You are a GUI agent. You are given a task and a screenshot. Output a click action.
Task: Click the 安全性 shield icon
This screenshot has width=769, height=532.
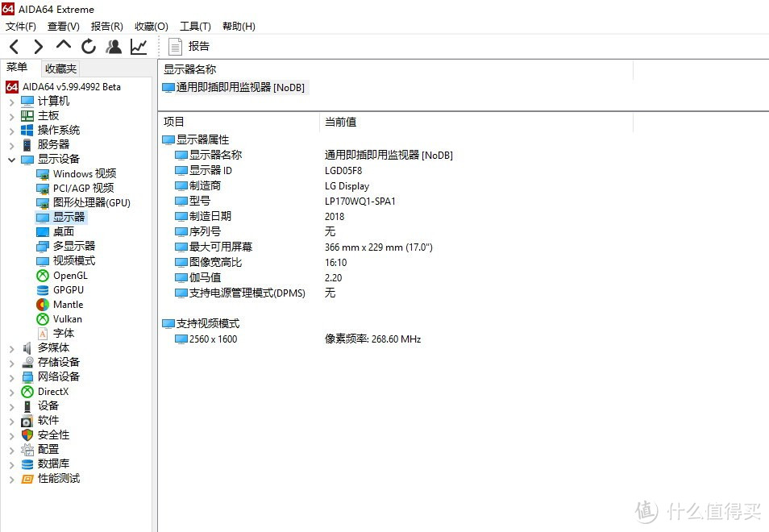point(27,435)
